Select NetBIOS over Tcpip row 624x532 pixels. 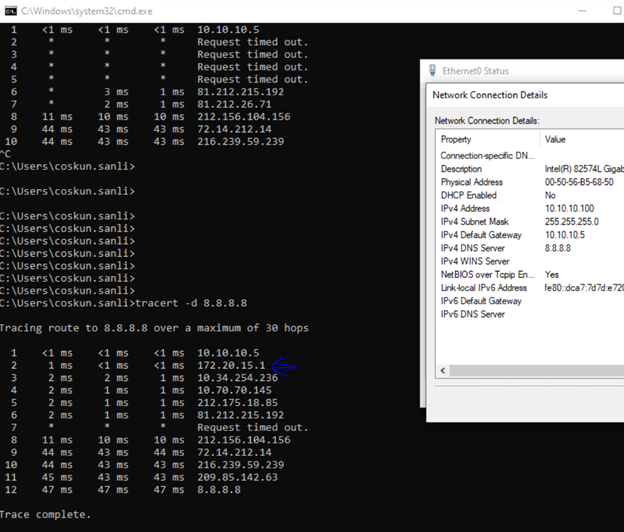point(530,275)
